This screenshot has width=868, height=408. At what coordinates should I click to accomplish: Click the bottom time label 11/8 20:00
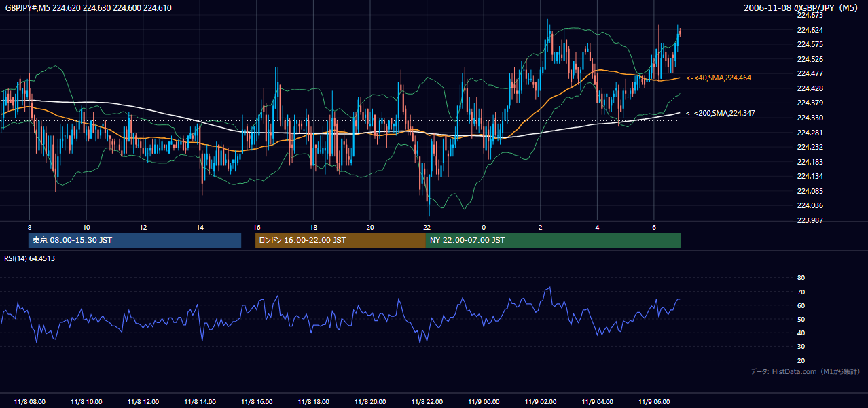(x=369, y=402)
